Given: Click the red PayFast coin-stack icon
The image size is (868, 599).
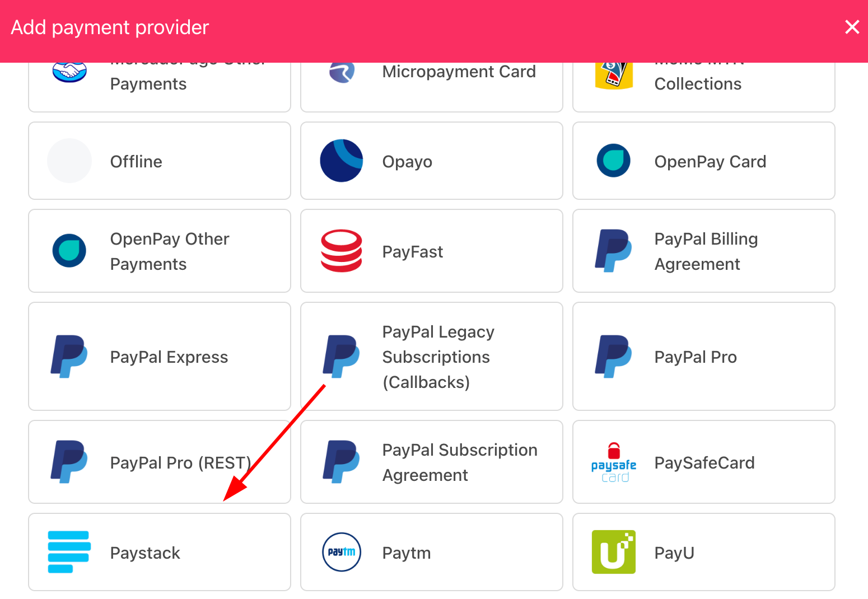Looking at the screenshot, I should coord(342,251).
